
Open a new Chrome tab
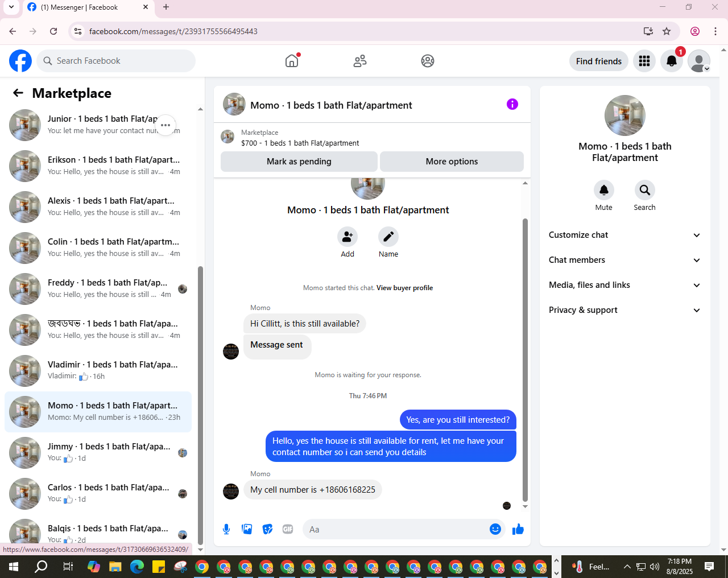(x=166, y=7)
